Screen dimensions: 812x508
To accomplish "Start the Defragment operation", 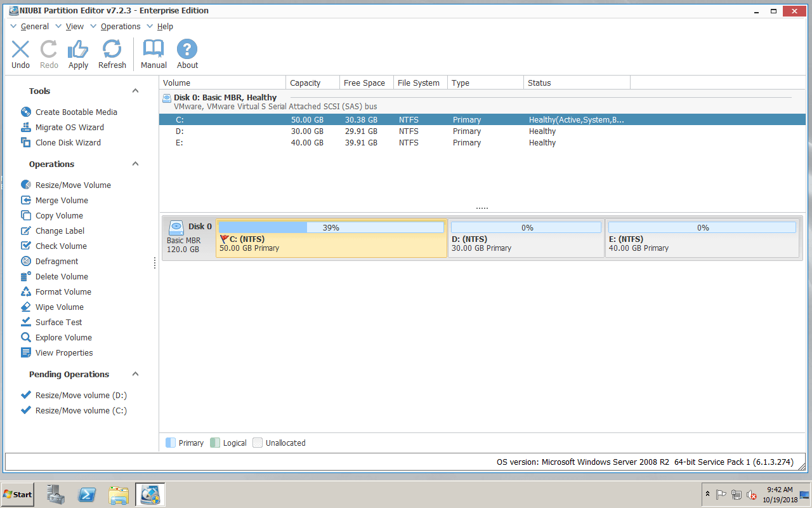I will tap(60, 261).
